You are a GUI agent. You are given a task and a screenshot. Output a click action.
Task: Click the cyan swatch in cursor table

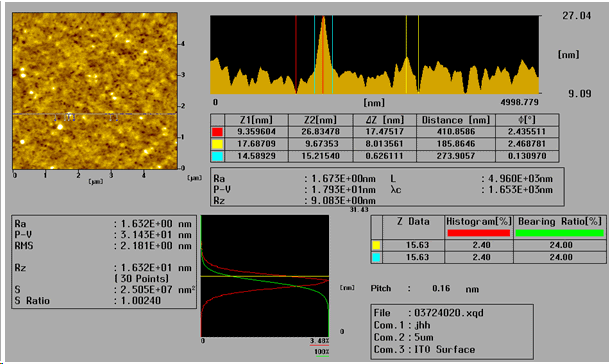(218, 156)
